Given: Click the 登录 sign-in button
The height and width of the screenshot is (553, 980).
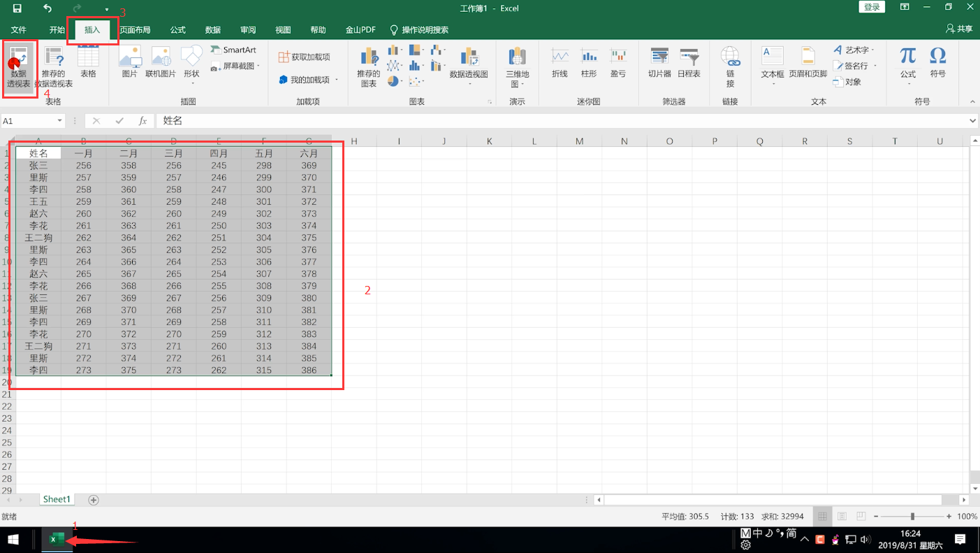Looking at the screenshot, I should pos(872,7).
